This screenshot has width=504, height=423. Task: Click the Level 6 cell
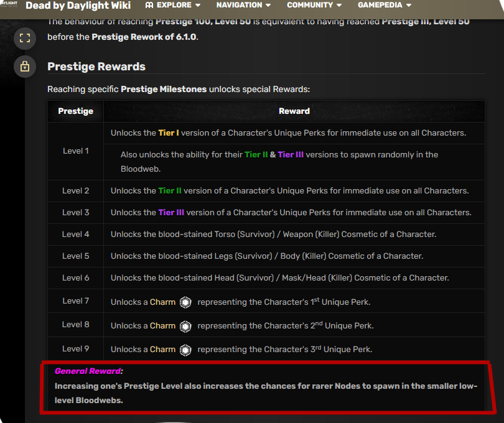(x=75, y=278)
